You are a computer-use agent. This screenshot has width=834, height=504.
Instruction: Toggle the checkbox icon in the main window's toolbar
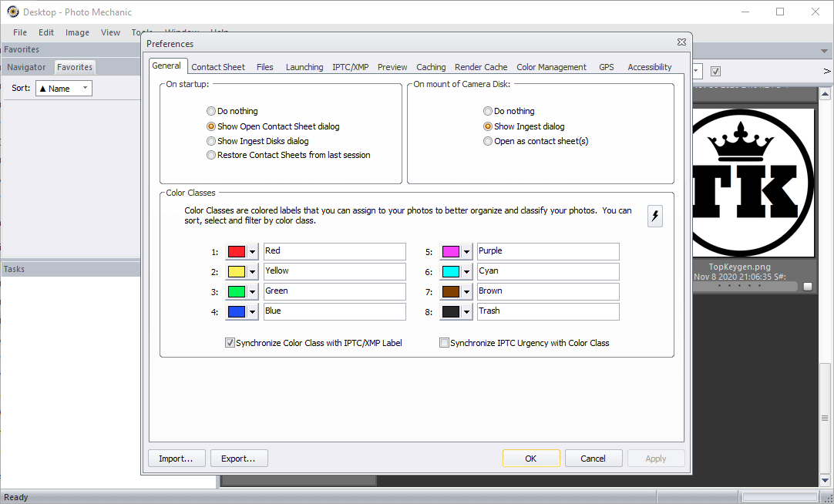point(715,71)
